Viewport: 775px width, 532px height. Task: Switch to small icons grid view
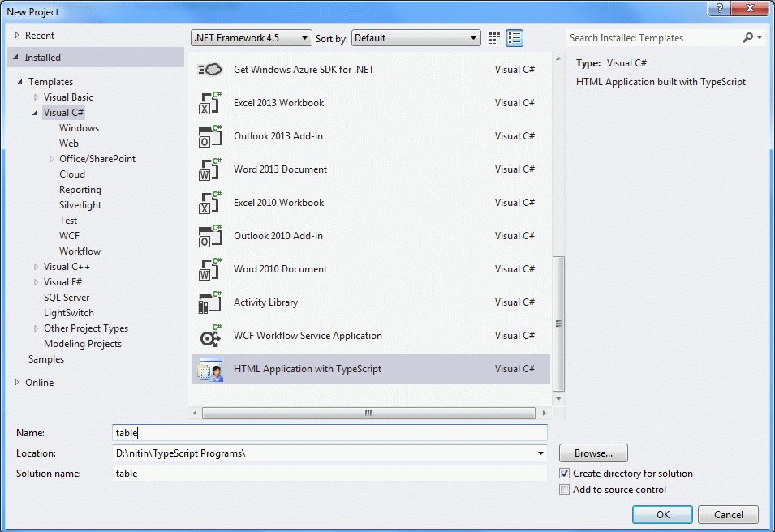494,38
